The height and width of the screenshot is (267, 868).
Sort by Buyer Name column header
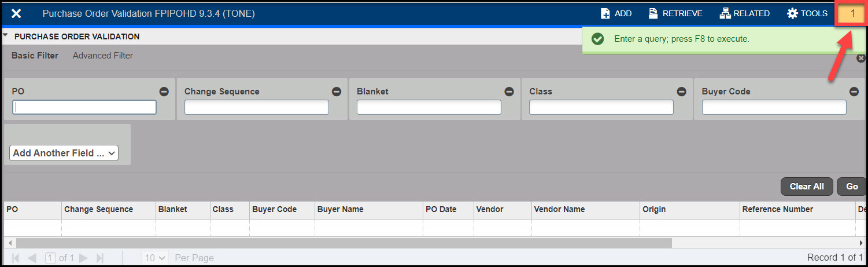point(369,210)
